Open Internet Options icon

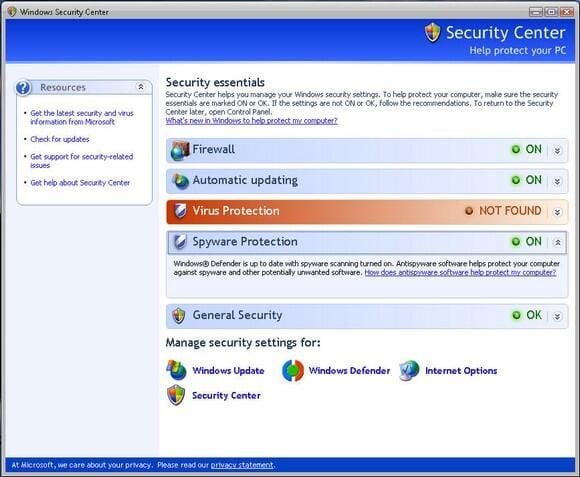click(x=409, y=371)
